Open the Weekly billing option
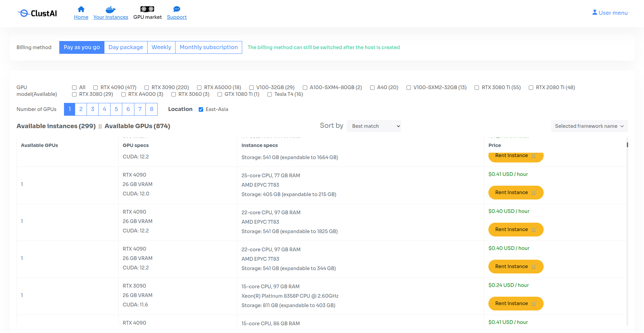The height and width of the screenshot is (333, 644). 161,47
